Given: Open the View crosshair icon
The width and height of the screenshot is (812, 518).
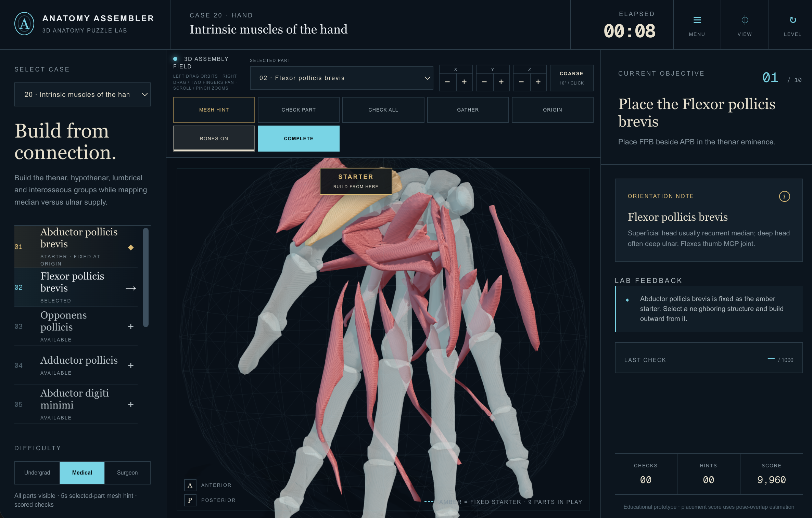Looking at the screenshot, I should (745, 20).
